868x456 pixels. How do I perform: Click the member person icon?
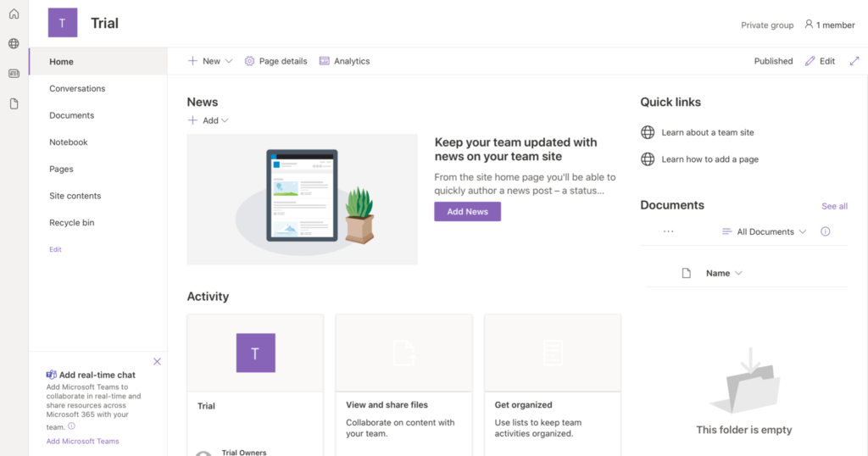pos(809,25)
